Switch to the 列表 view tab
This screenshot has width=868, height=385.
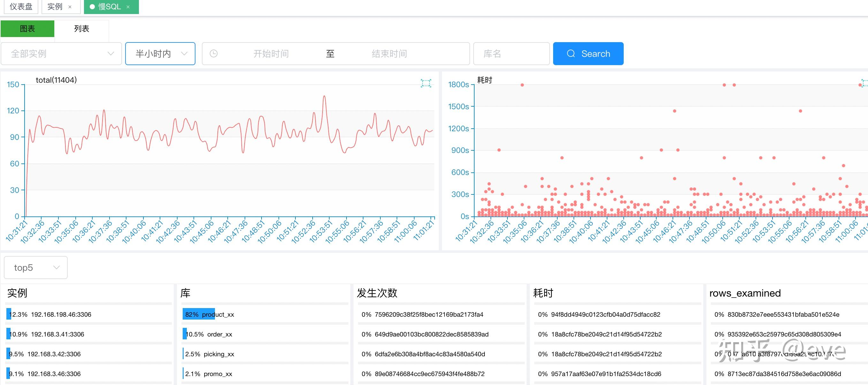(81, 29)
